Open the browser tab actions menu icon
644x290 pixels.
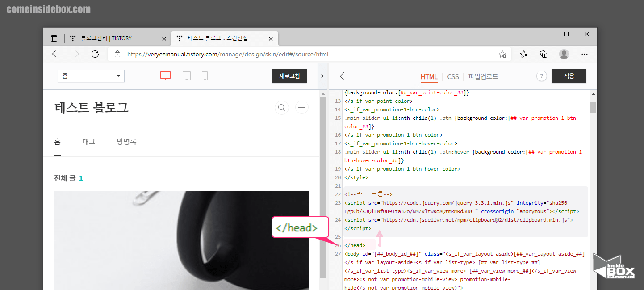click(x=54, y=38)
